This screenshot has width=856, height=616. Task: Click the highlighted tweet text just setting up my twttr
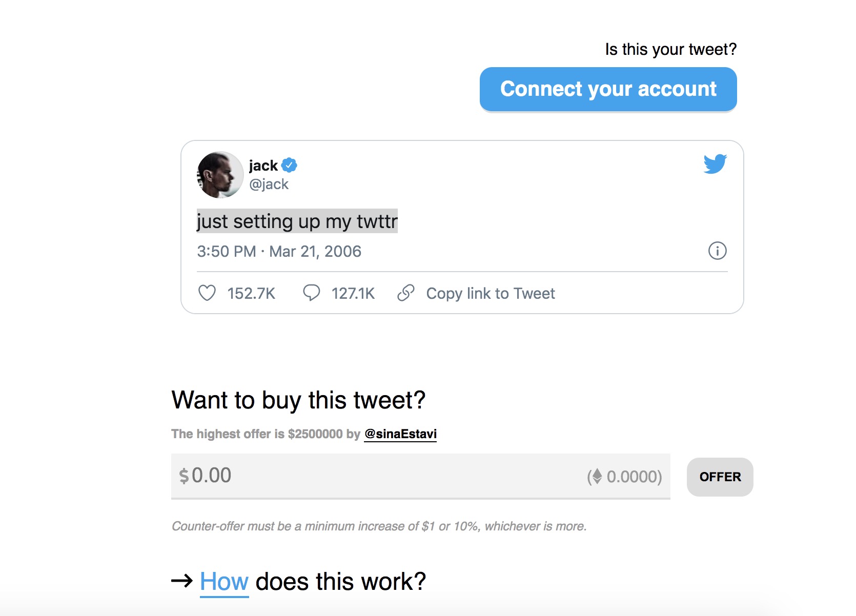click(x=297, y=221)
